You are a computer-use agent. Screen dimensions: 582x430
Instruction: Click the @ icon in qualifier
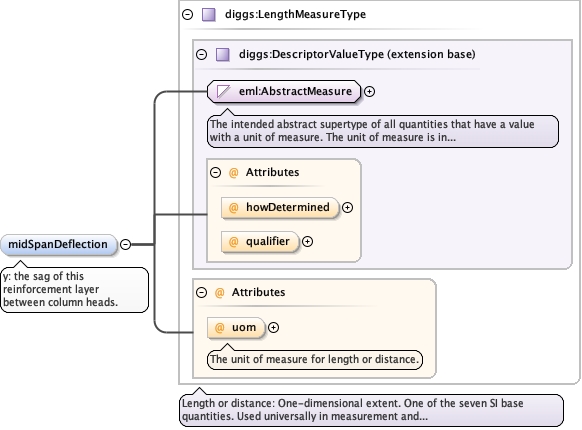coord(233,242)
